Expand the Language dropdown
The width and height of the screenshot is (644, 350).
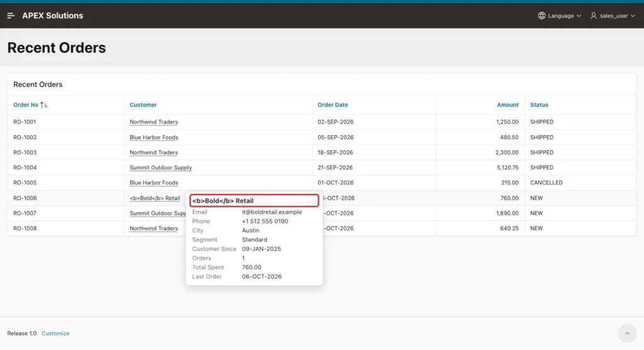point(560,16)
